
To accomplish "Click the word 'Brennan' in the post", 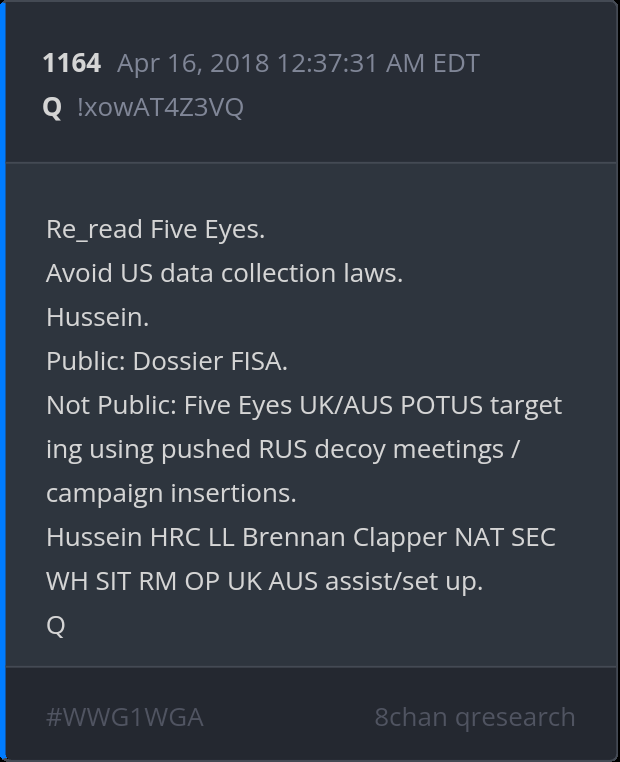I will click(293, 537).
